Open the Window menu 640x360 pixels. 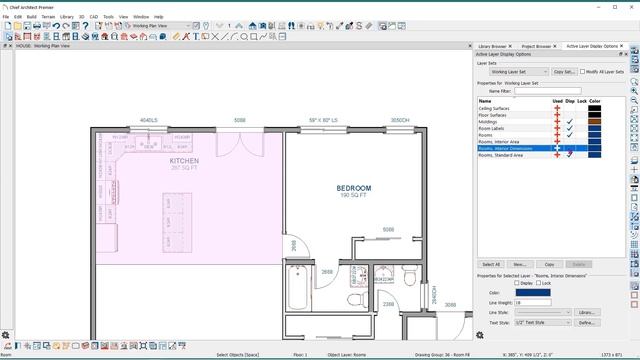141,17
